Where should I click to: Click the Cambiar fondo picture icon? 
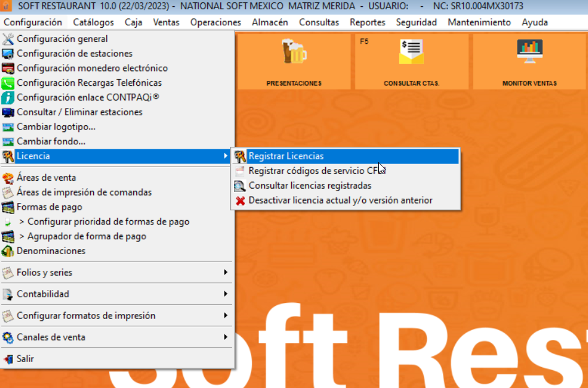(x=8, y=142)
